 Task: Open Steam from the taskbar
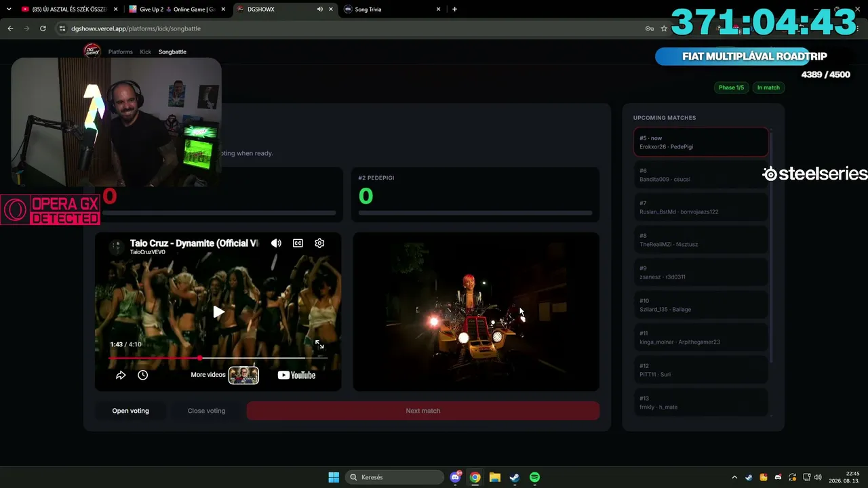tap(515, 477)
